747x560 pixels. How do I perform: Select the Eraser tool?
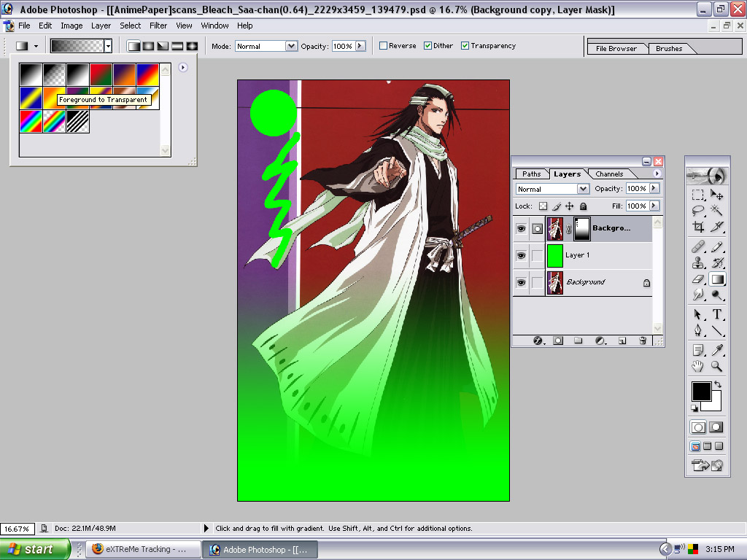(698, 279)
